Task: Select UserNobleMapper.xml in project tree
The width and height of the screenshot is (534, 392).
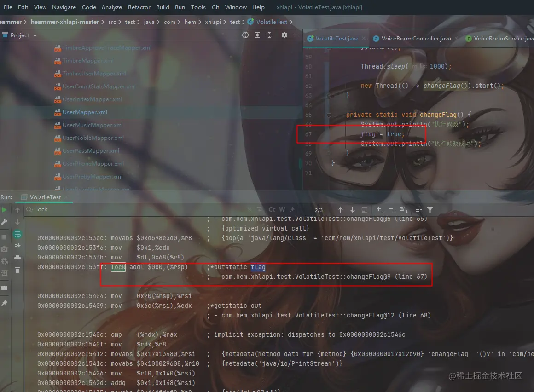Action: tap(93, 138)
